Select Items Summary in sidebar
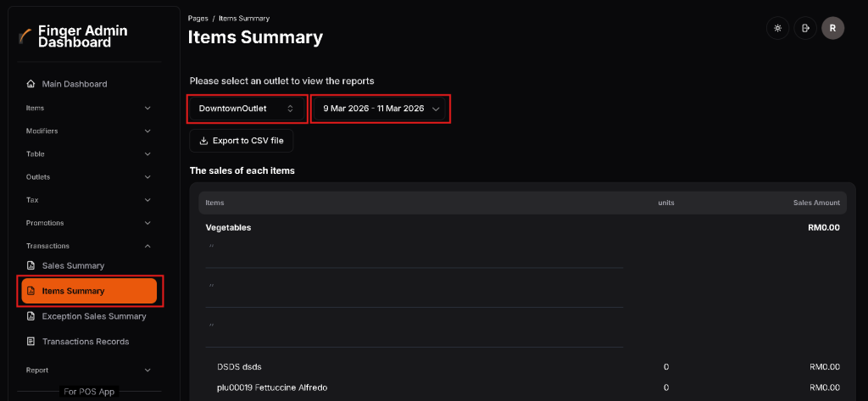Screen dimensions: 868x401 pos(89,291)
